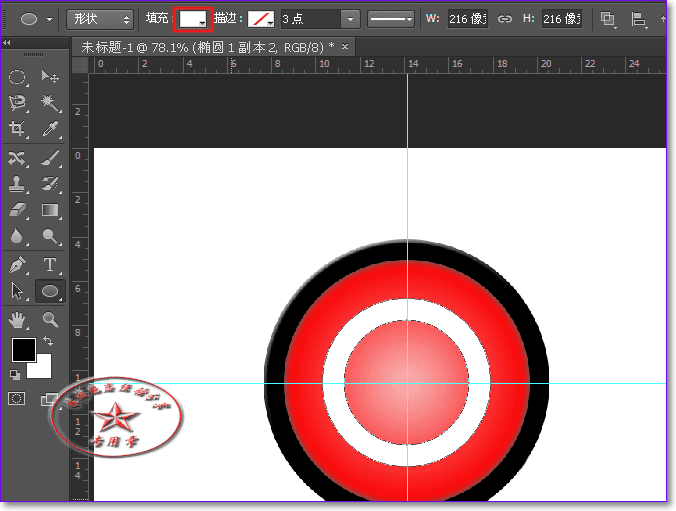Swap foreground and background colors
The width and height of the screenshot is (676, 511).
click(x=48, y=342)
